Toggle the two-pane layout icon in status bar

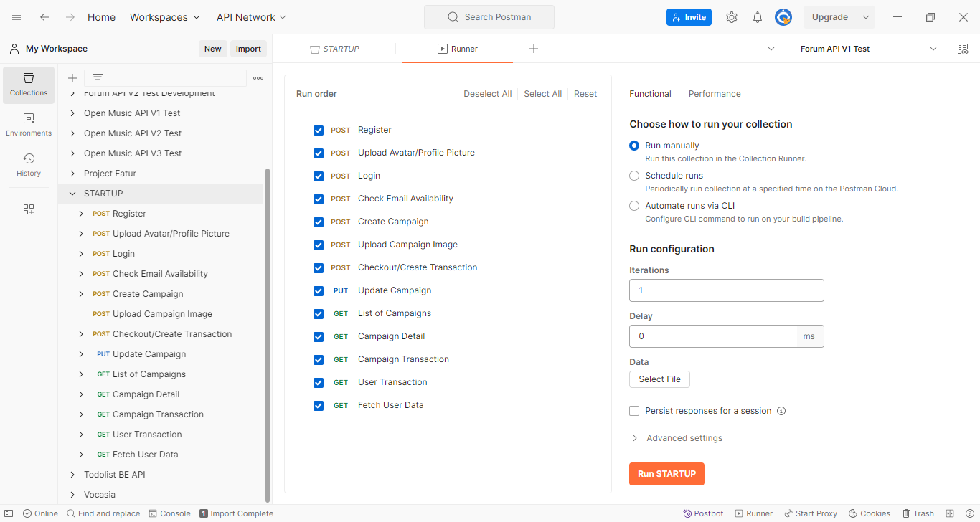(x=950, y=513)
